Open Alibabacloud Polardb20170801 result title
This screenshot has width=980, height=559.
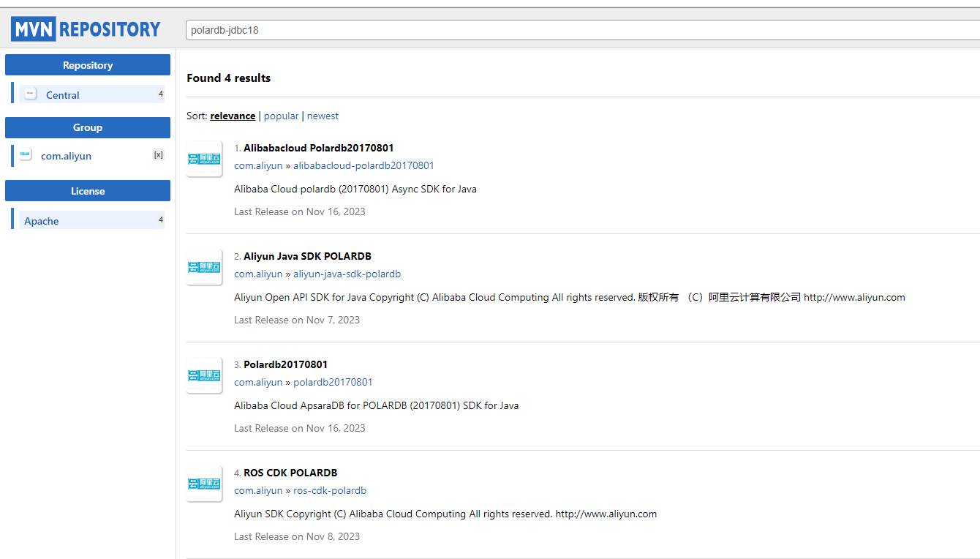coord(319,148)
